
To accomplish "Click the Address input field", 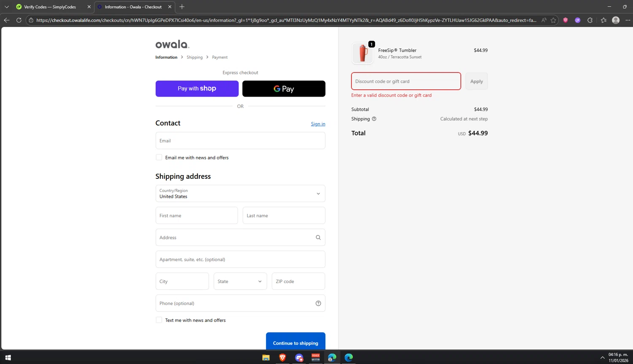I will click(x=240, y=237).
